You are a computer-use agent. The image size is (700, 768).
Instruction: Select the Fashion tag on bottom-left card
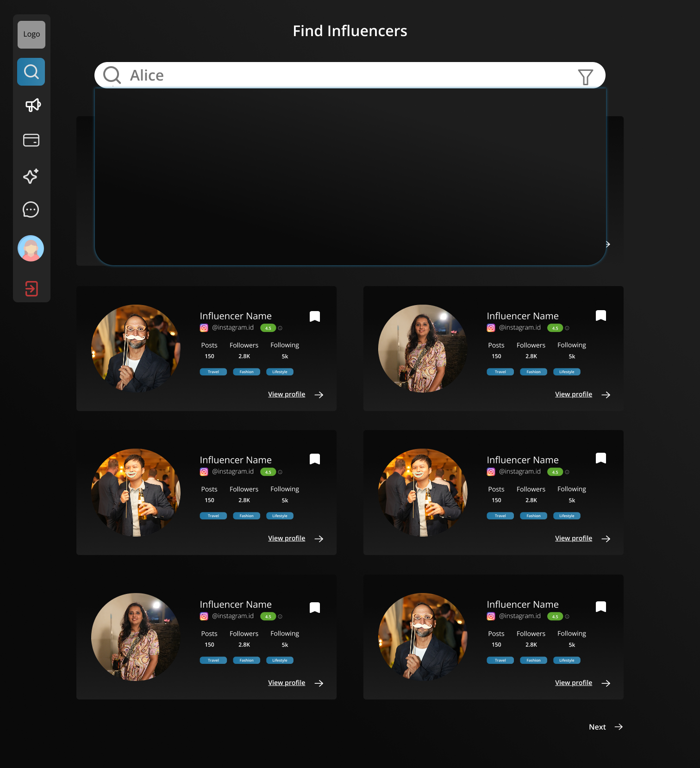247,660
